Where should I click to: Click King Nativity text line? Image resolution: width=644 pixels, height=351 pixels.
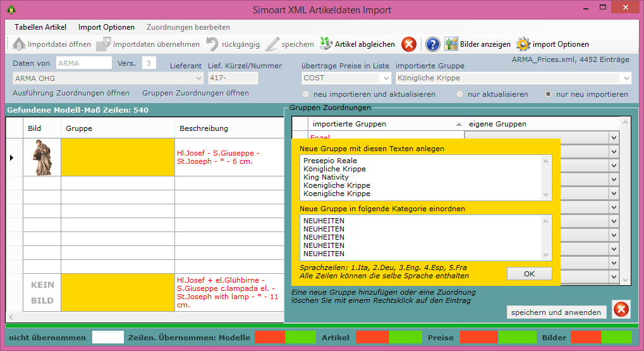(326, 177)
